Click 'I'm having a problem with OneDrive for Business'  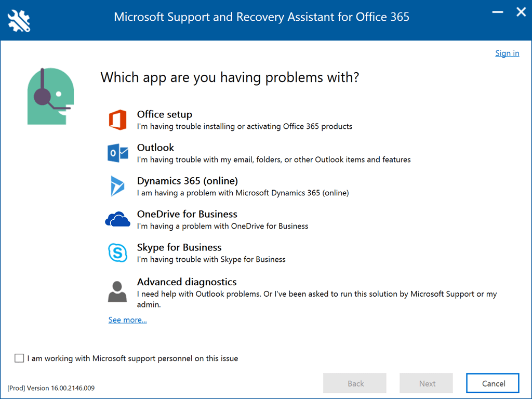(222, 227)
